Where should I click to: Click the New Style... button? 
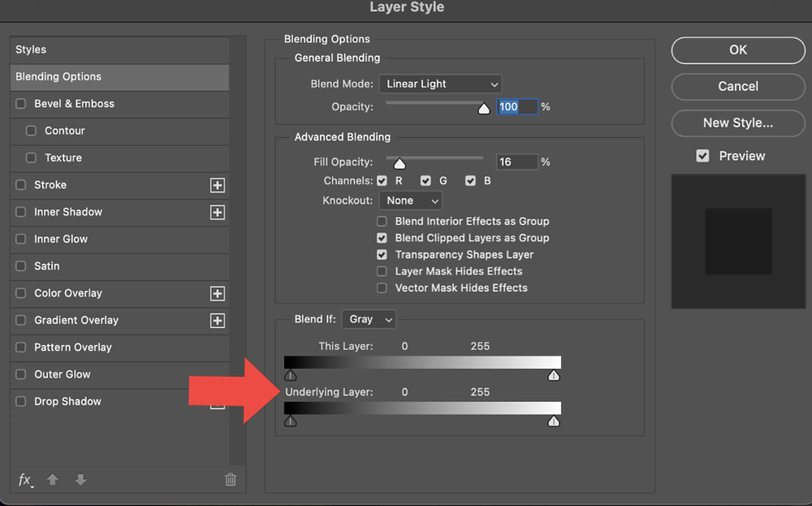(738, 123)
